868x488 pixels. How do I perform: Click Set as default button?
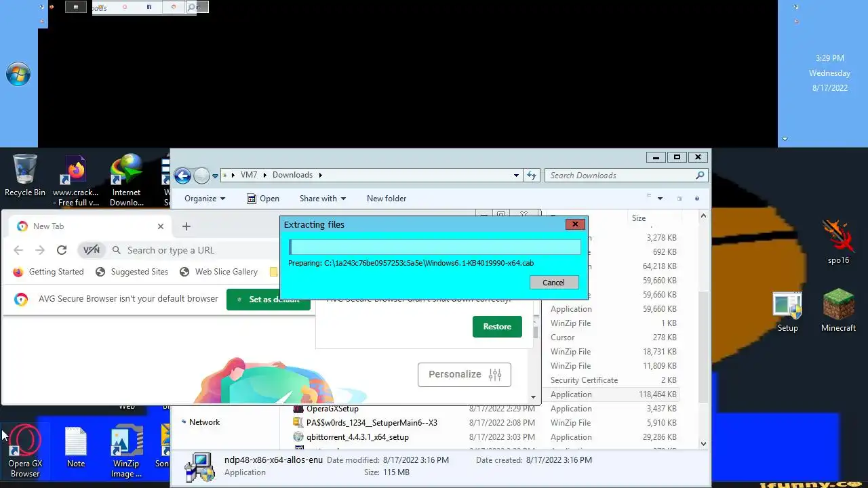269,300
